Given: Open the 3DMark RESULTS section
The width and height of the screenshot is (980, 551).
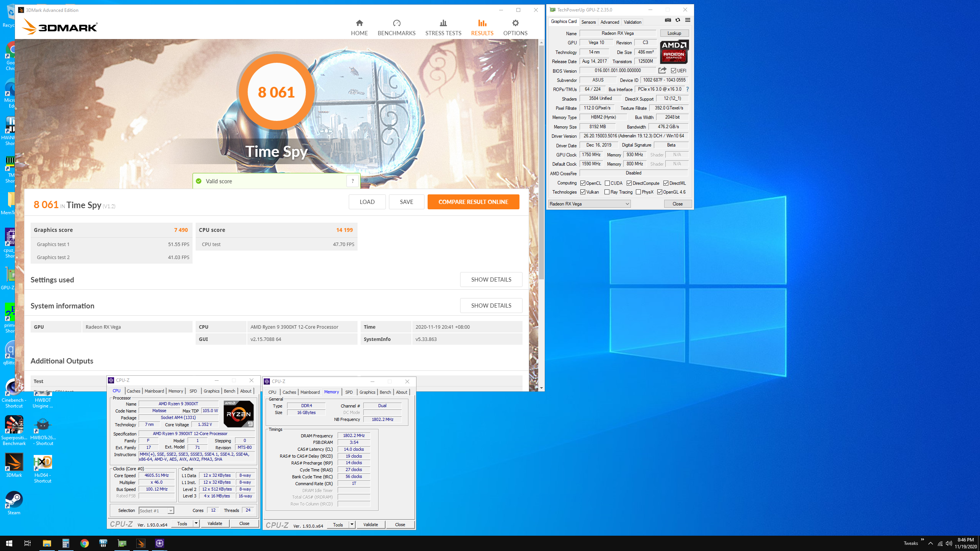Looking at the screenshot, I should 482,28.
